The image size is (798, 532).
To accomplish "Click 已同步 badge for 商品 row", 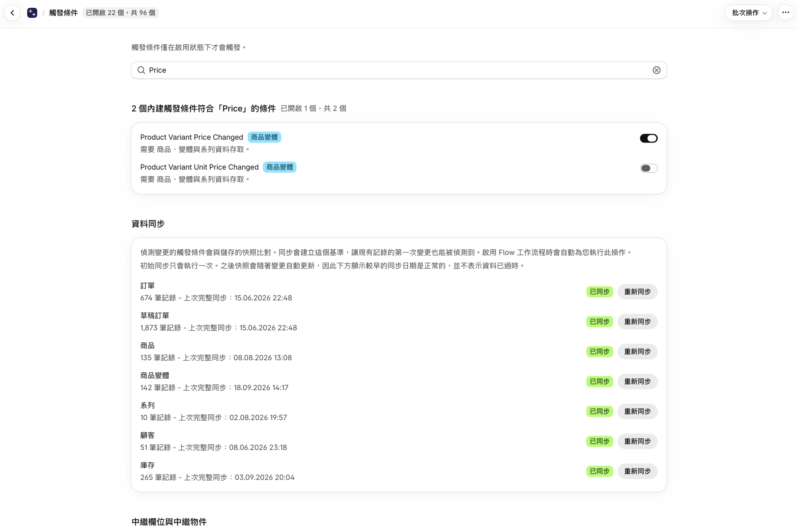I will (599, 352).
